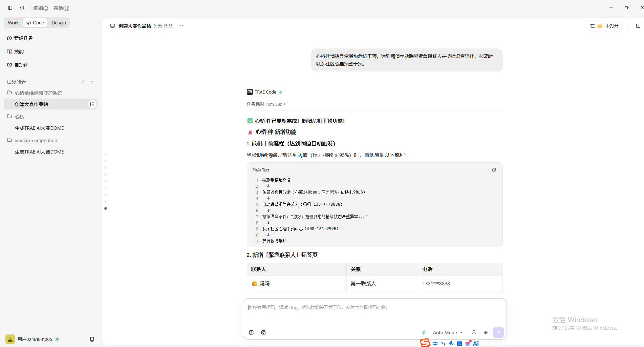Click the outline icon on 创建大赛作品帖 row
The image size is (644, 347).
point(92,104)
